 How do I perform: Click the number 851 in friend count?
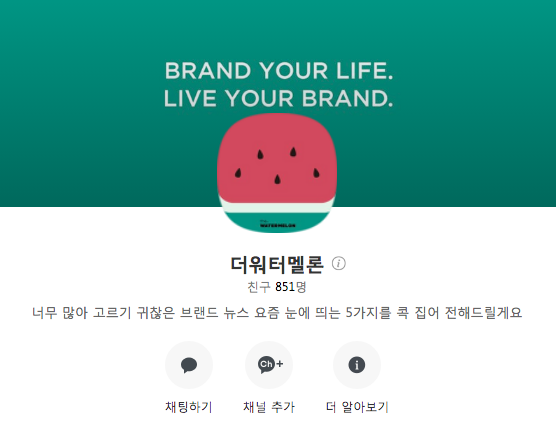click(x=285, y=287)
